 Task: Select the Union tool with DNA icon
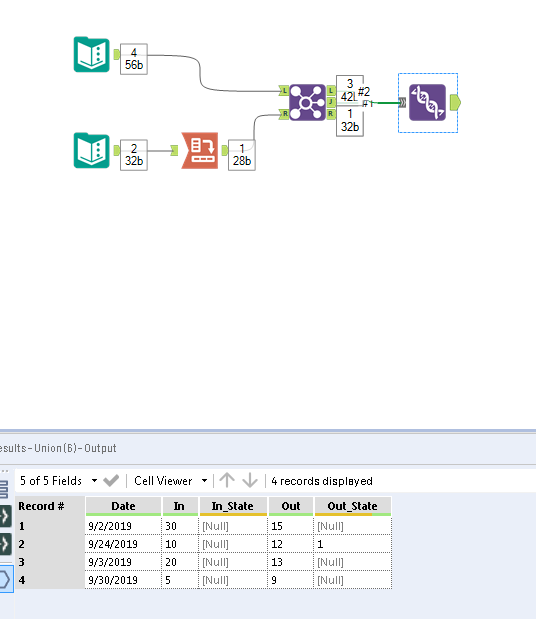pos(427,102)
